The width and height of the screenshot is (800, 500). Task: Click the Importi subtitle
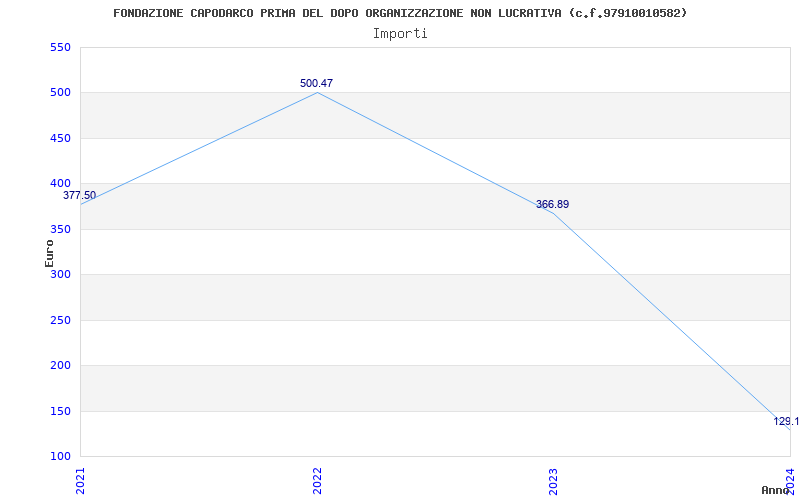click(400, 34)
